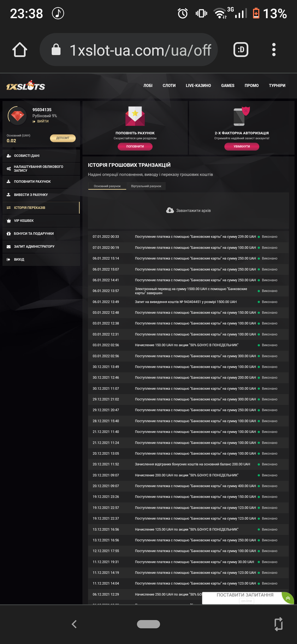Select the 03.01.2022 02:56 bonus accrual row
The width and height of the screenshot is (297, 644).
pos(188,345)
